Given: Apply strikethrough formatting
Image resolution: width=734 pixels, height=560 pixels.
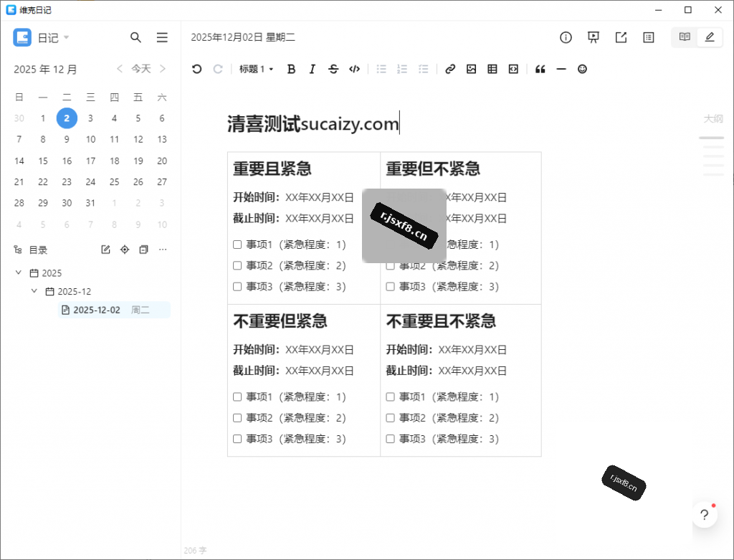Looking at the screenshot, I should tap(333, 70).
